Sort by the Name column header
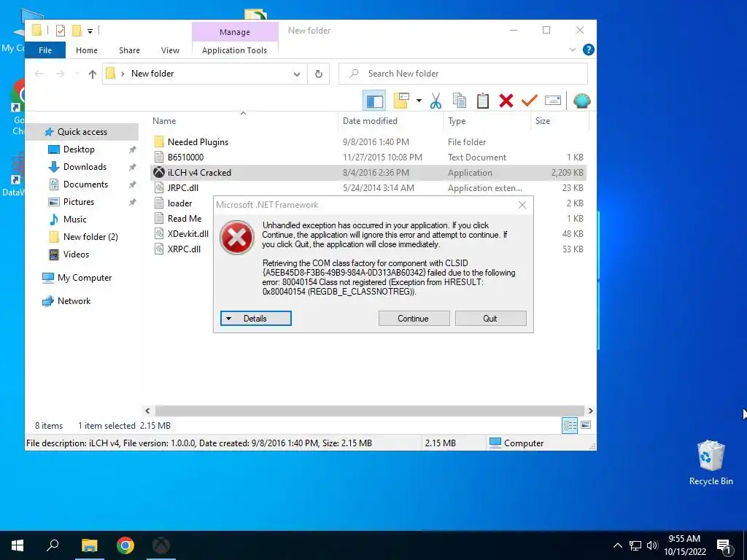Image resolution: width=747 pixels, height=560 pixels. pos(164,121)
